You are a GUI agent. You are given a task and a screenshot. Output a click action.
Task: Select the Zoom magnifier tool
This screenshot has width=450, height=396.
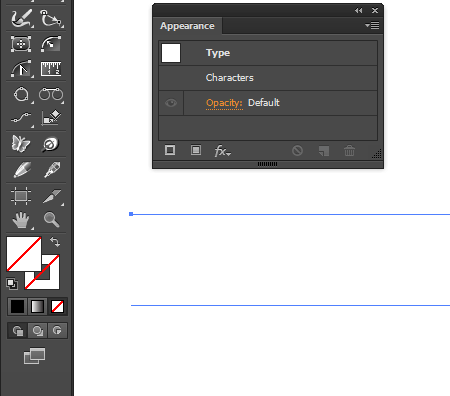pos(51,220)
